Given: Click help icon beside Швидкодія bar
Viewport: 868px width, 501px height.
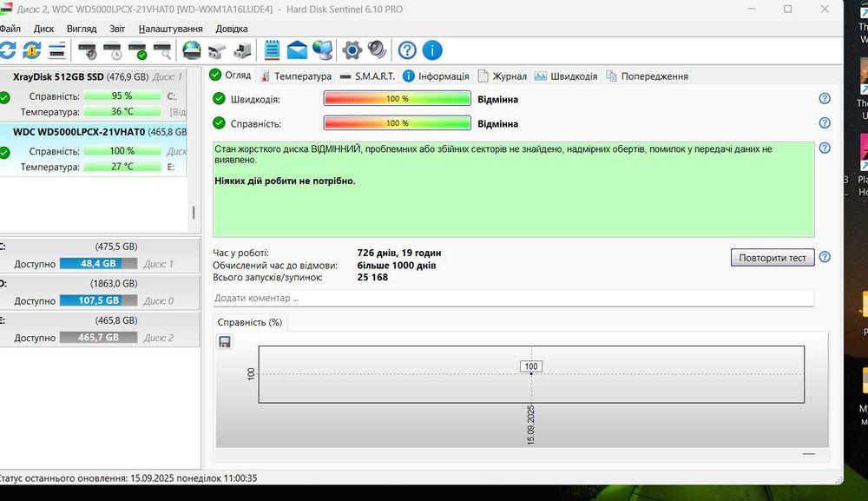Looking at the screenshot, I should point(825,98).
